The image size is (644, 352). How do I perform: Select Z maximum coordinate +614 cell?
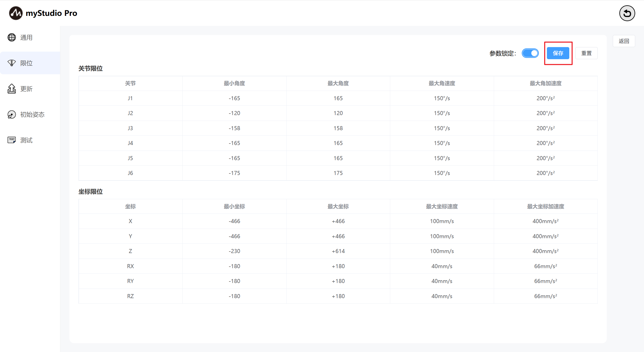pos(338,251)
